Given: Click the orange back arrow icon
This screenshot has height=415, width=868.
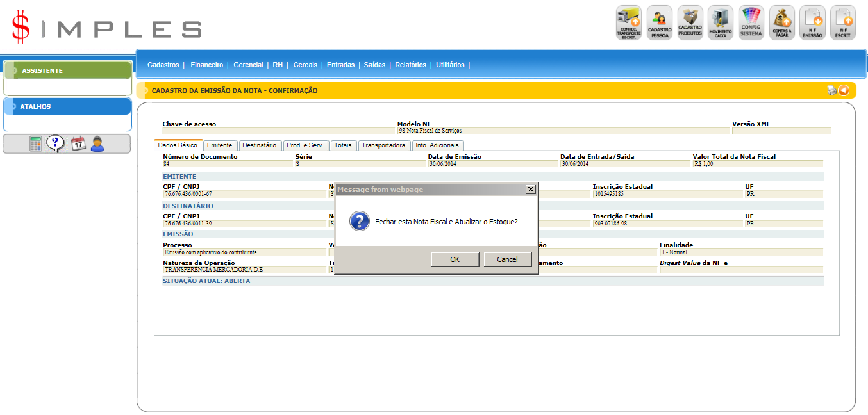Looking at the screenshot, I should (844, 90).
